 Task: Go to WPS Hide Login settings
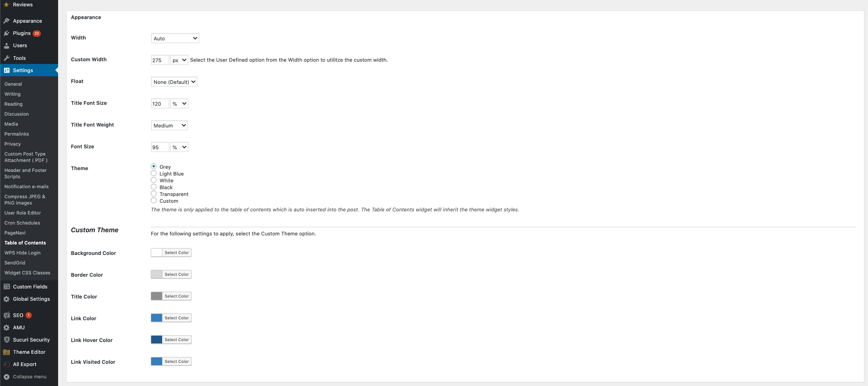[22, 253]
